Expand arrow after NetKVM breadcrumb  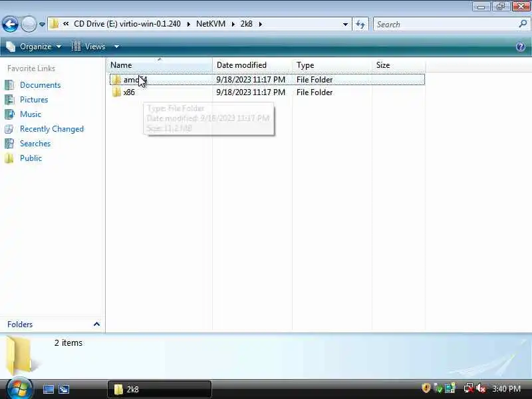(233, 24)
